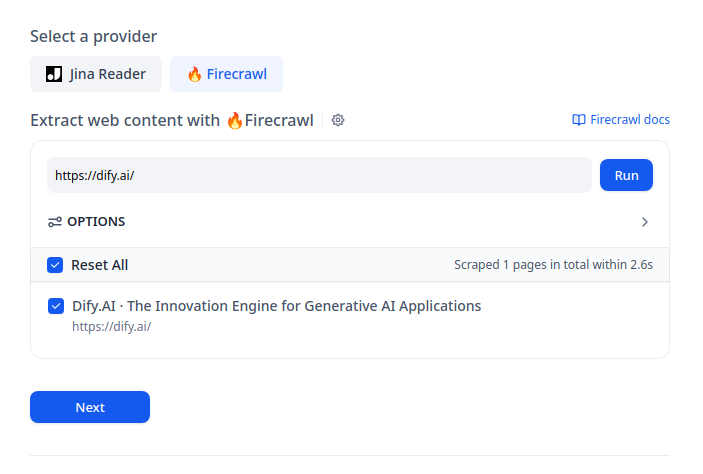Focus the URL input field

[x=319, y=175]
